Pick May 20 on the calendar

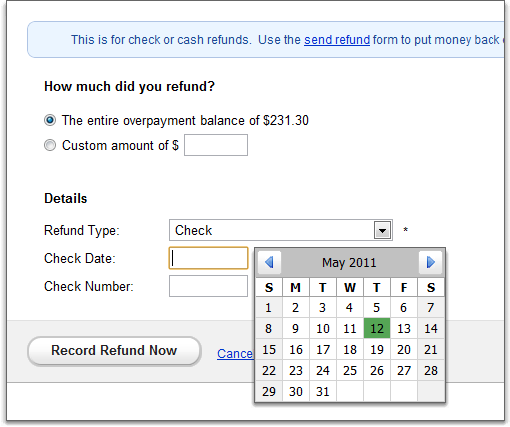(404, 350)
